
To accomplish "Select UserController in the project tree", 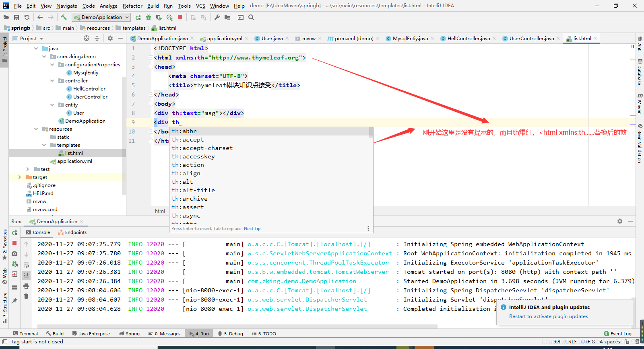I will pos(90,96).
